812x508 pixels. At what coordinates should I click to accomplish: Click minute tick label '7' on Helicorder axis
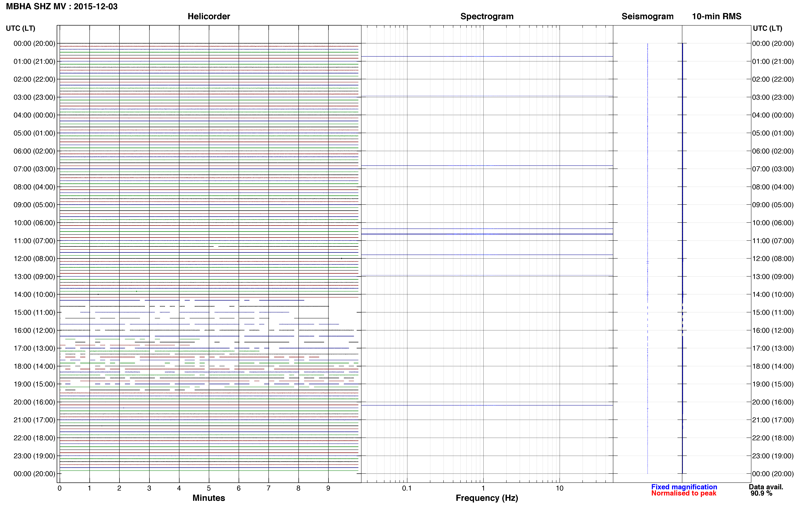269,488
